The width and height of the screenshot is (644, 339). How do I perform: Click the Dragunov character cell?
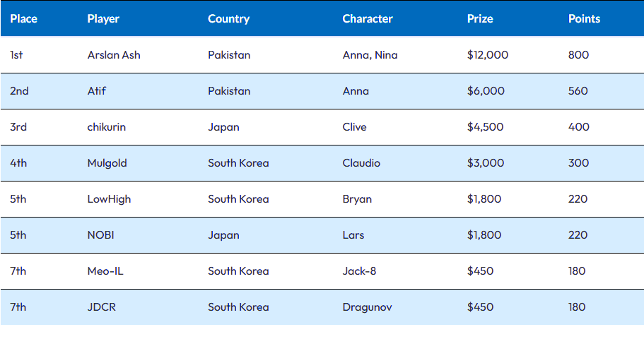click(367, 307)
